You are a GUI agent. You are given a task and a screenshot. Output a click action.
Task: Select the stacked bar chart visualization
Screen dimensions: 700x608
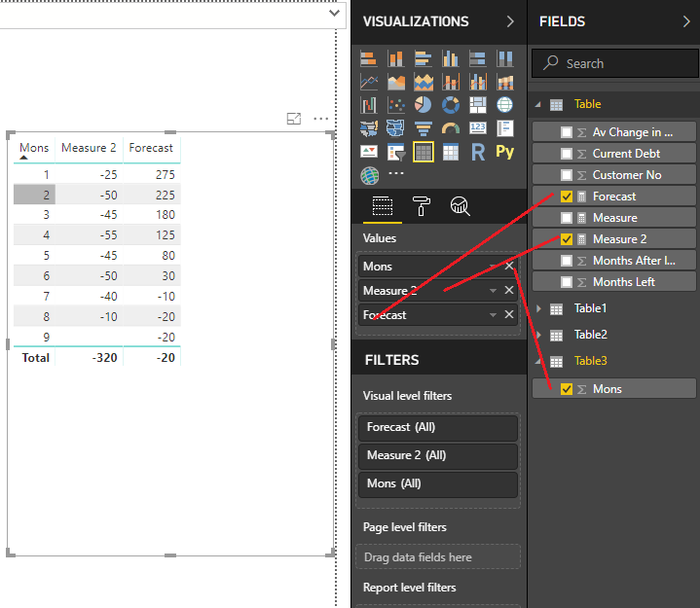click(369, 58)
